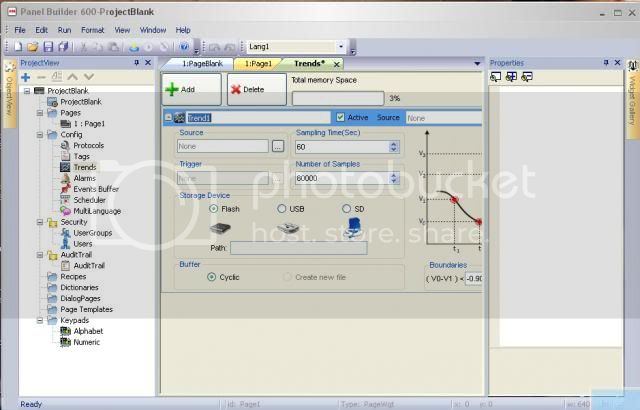Pin the ProjectView panel
The width and height of the screenshot is (640, 410).
coord(137,63)
